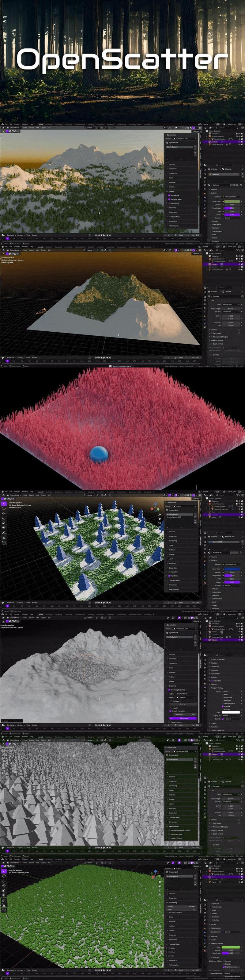Screen dimensions: 245x980
Task: Click jump-to-start control in blue-trees timeline
Action: (96, 603)
